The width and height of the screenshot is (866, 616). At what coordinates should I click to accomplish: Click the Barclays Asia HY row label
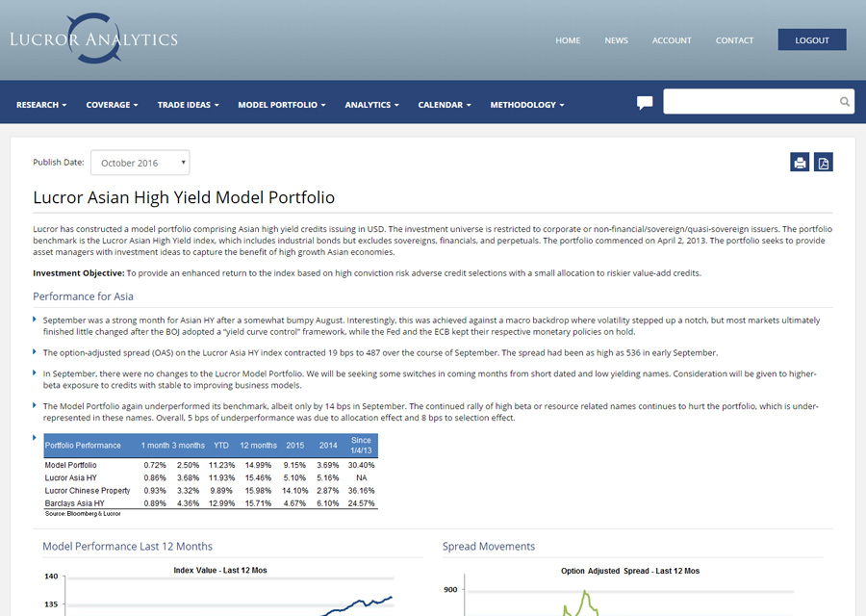[x=74, y=503]
